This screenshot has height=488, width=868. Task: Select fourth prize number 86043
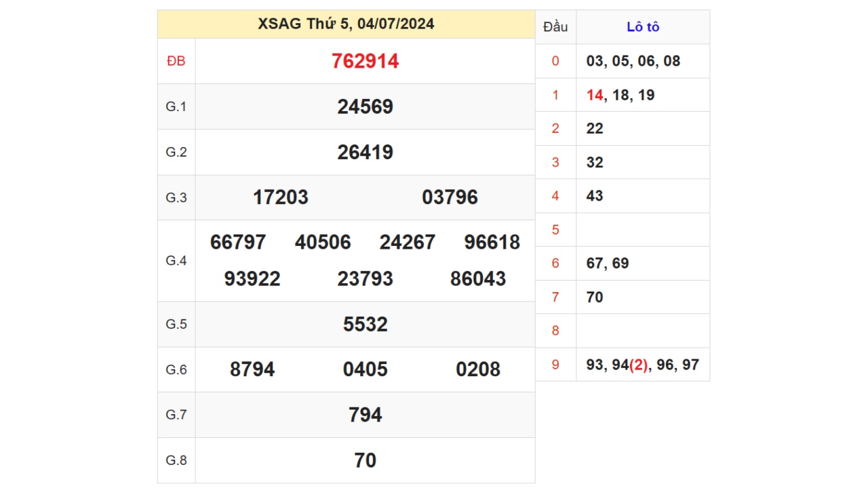click(x=478, y=279)
